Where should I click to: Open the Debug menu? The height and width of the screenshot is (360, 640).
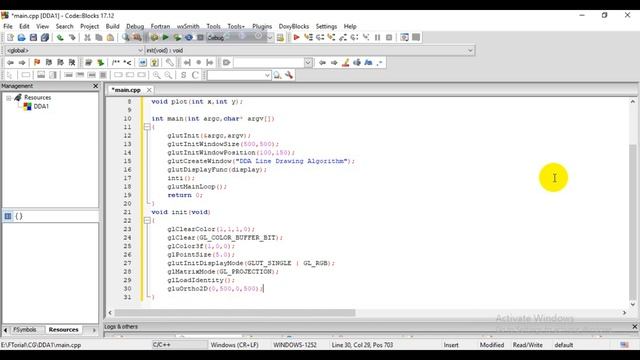135,26
